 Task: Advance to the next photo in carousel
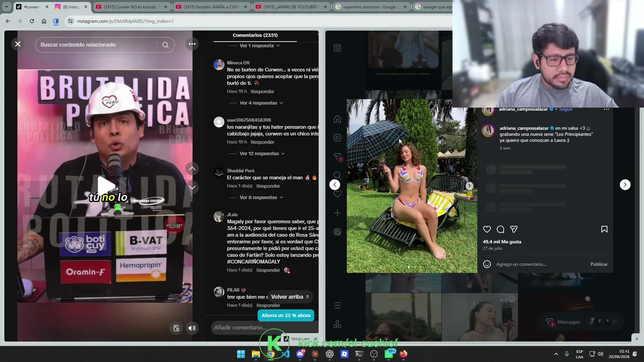469,186
